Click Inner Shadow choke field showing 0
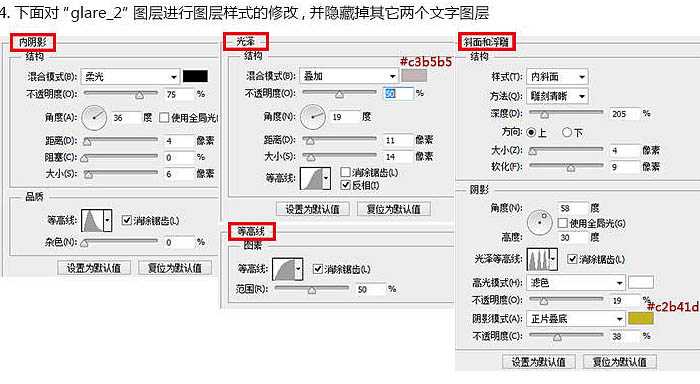The width and height of the screenshot is (700, 384). [x=179, y=157]
